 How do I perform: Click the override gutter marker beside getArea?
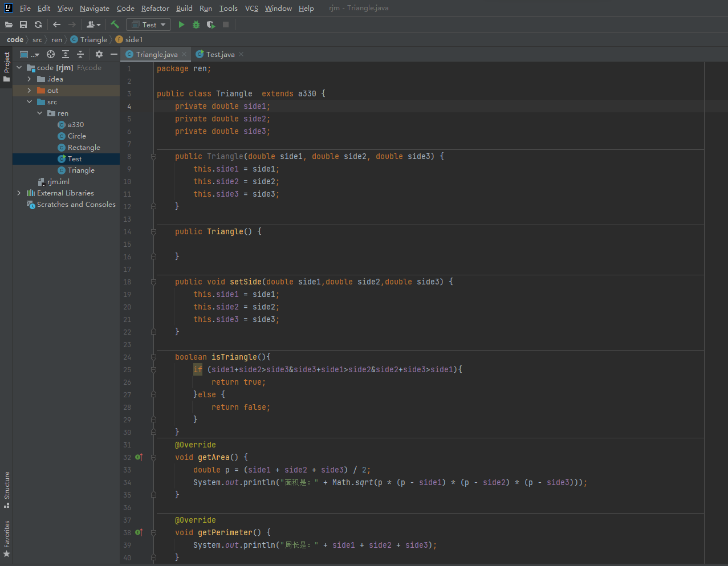139,457
